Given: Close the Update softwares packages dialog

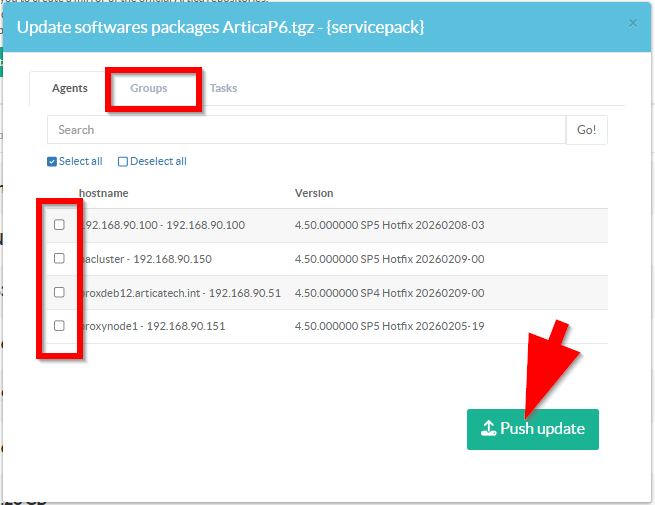Looking at the screenshot, I should coord(632,22).
